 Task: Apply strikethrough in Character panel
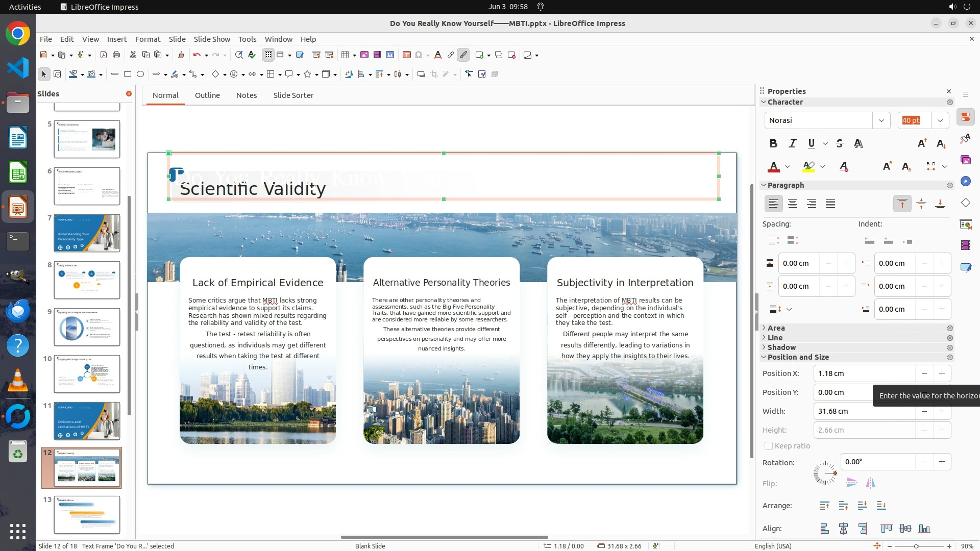point(840,143)
